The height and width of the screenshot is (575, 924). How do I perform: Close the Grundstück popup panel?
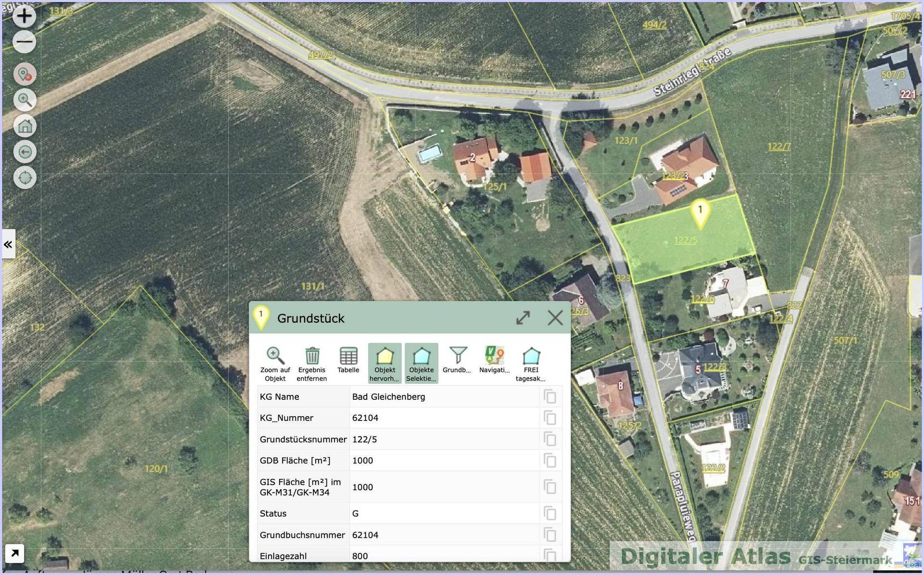pyautogui.click(x=555, y=318)
